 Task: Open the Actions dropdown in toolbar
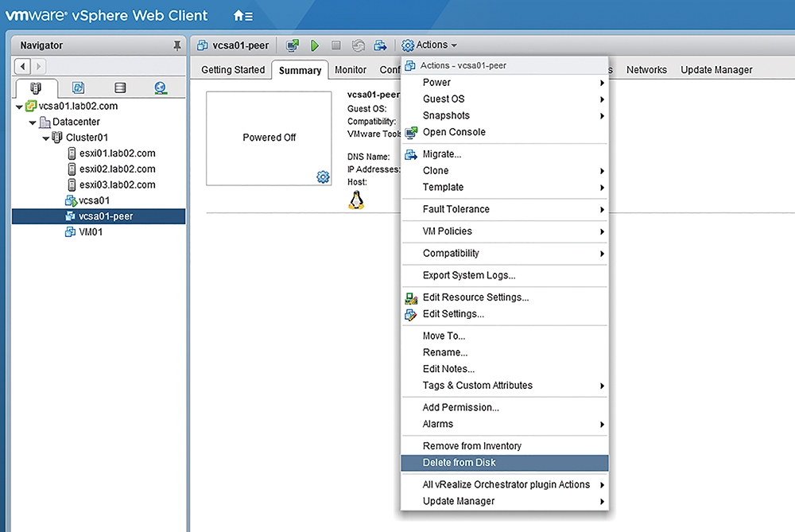point(429,45)
